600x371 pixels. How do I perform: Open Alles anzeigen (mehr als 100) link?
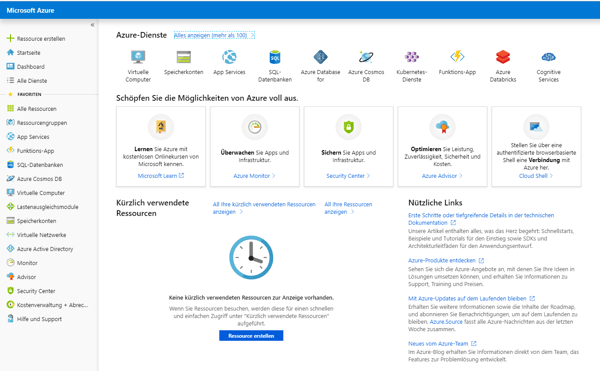tap(214, 35)
